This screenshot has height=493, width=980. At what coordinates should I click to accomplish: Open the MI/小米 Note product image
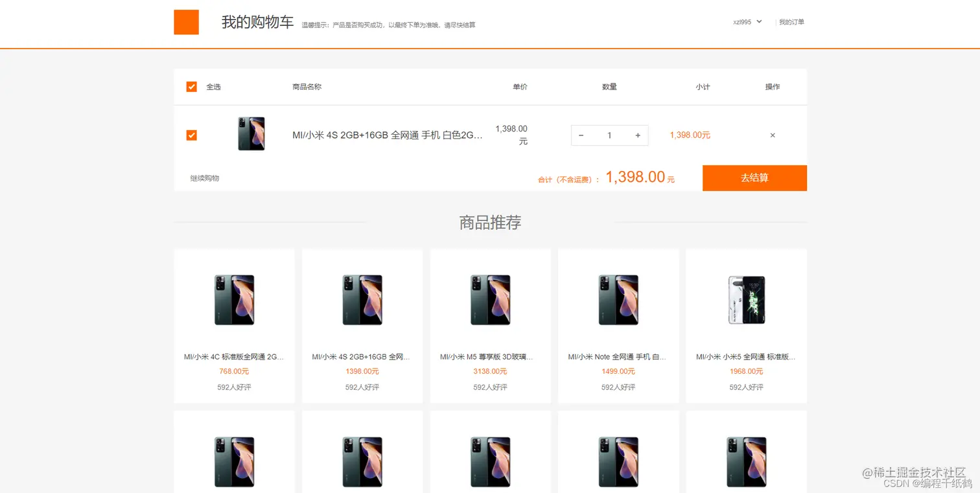618,299
